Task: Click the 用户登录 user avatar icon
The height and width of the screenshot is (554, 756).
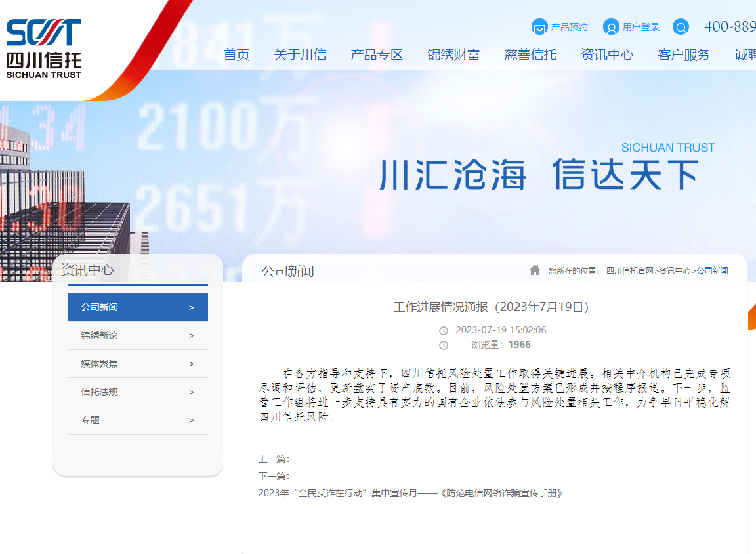Action: coord(611,26)
